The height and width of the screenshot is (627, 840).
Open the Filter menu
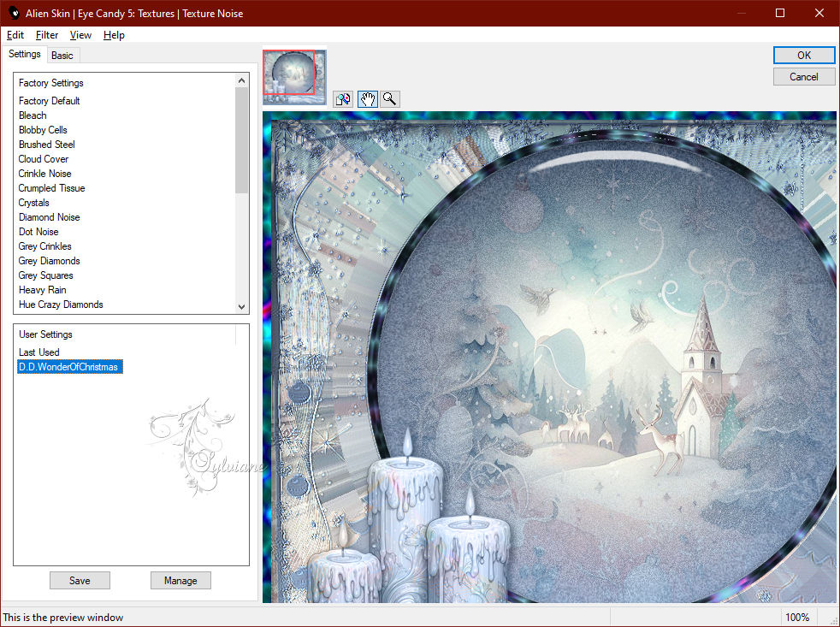tap(46, 35)
